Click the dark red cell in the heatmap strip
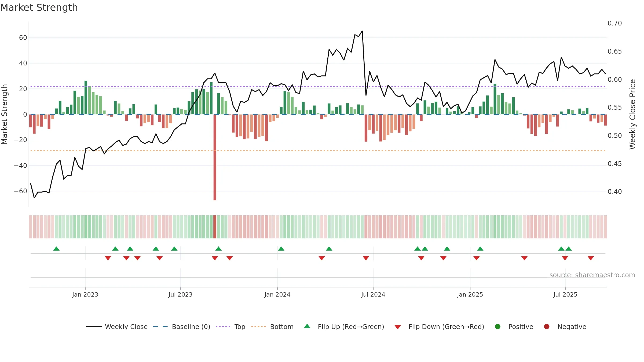 pos(215,227)
